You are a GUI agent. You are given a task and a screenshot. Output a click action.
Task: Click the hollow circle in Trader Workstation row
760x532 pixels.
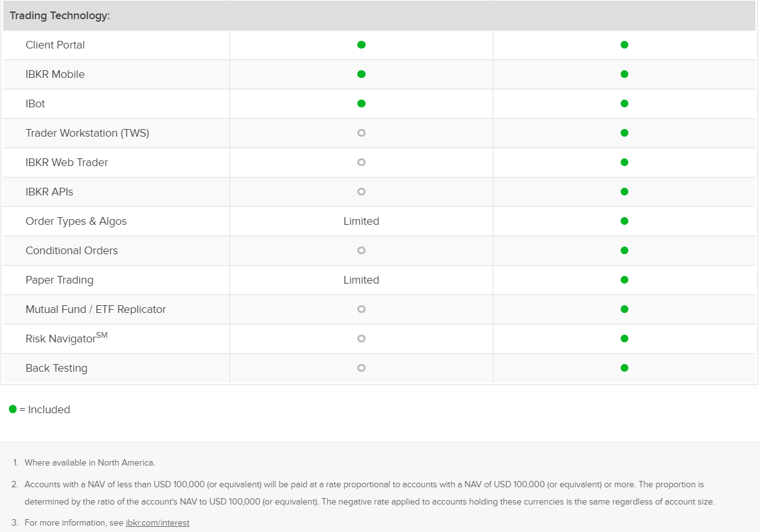[x=361, y=133]
